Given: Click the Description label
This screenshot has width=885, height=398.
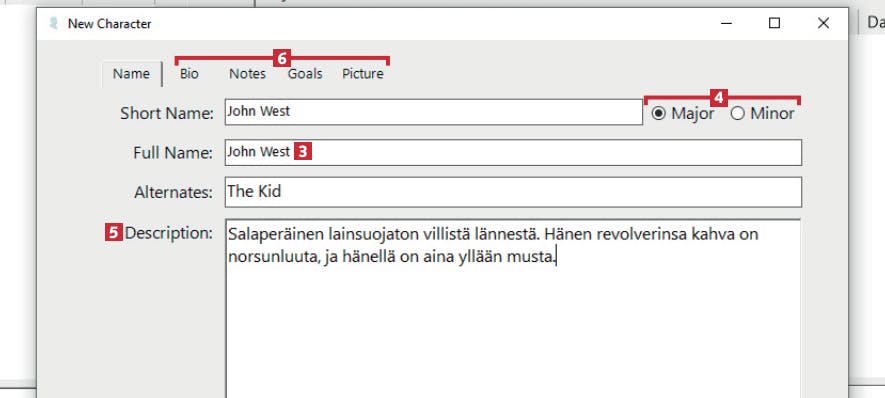Looking at the screenshot, I should tap(168, 233).
